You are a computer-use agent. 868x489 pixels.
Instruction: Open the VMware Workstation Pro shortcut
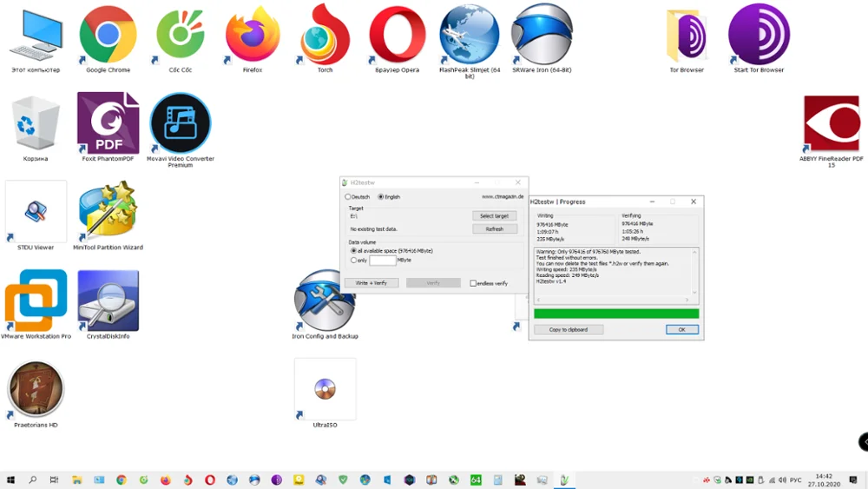[x=36, y=305]
